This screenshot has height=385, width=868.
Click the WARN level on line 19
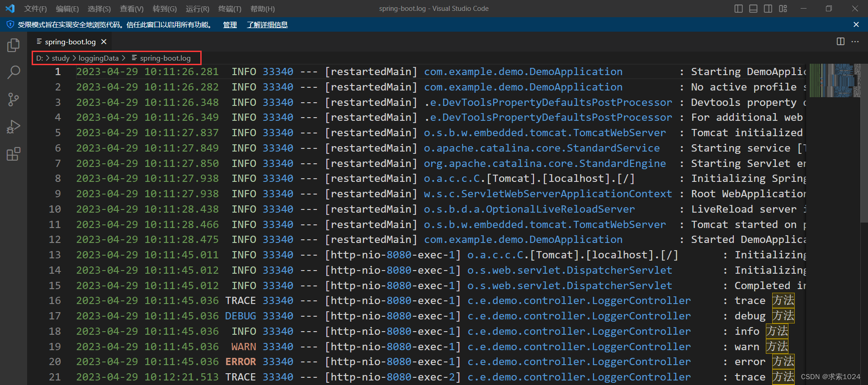[244, 347]
